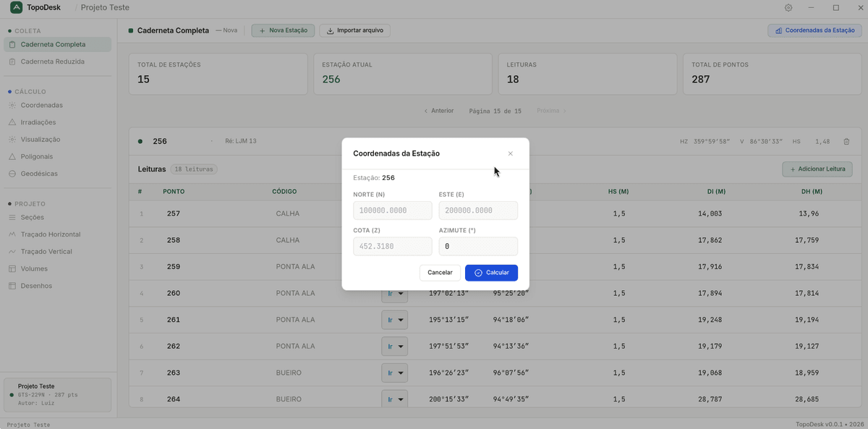
Task: Click Próxima page link
Action: (551, 111)
